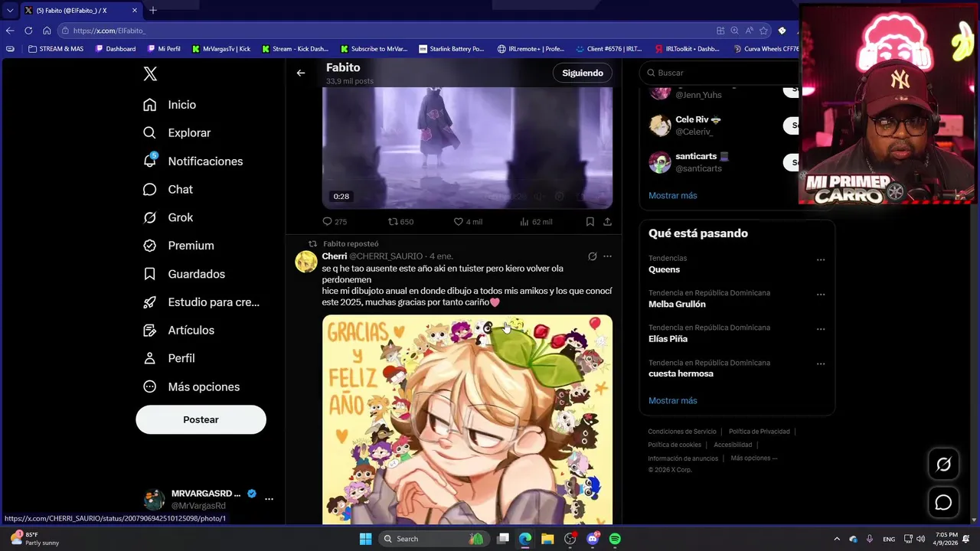
Task: Open new browser tab
Action: coord(153,11)
